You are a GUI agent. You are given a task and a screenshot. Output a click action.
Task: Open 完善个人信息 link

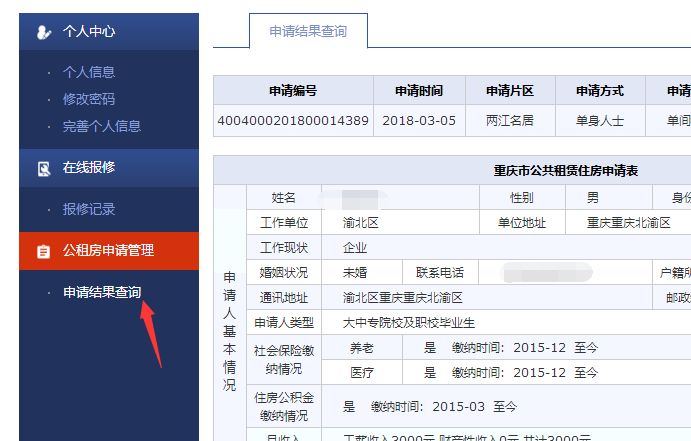coord(102,126)
